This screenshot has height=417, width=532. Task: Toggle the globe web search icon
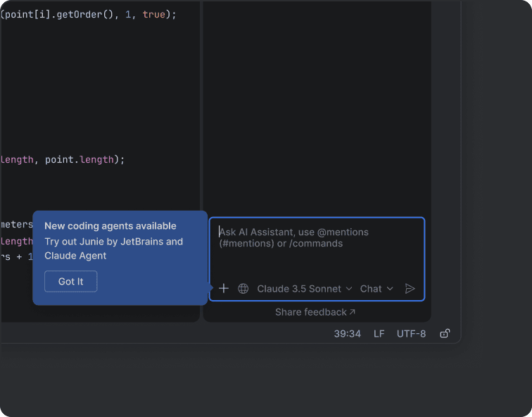tap(243, 289)
